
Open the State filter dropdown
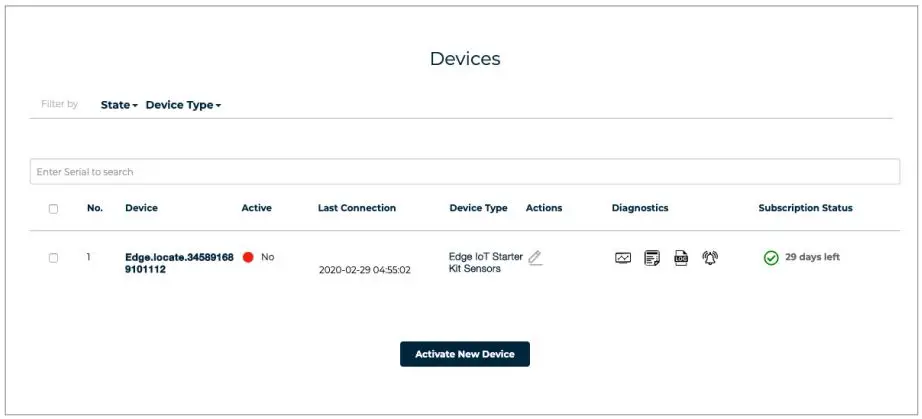[119, 105]
